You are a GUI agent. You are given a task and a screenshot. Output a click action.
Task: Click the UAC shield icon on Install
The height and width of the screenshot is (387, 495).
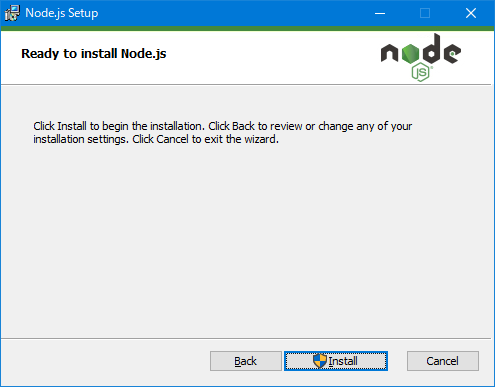coord(320,361)
